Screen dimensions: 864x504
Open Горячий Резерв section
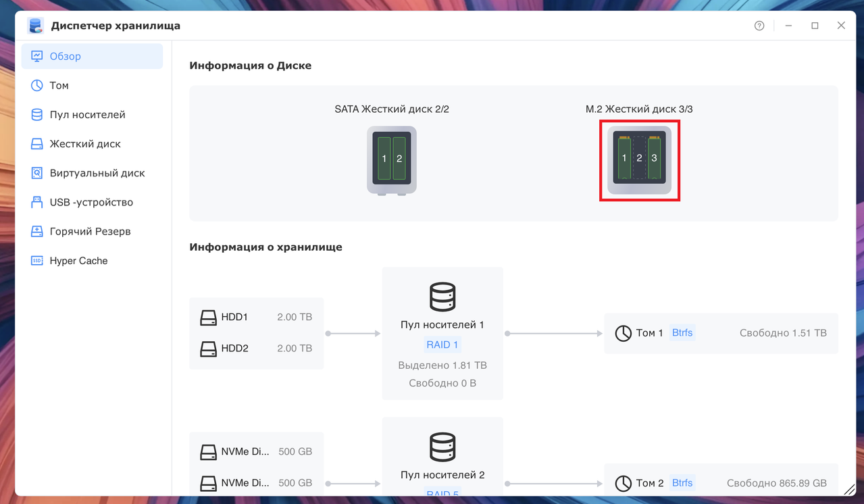tap(92, 230)
